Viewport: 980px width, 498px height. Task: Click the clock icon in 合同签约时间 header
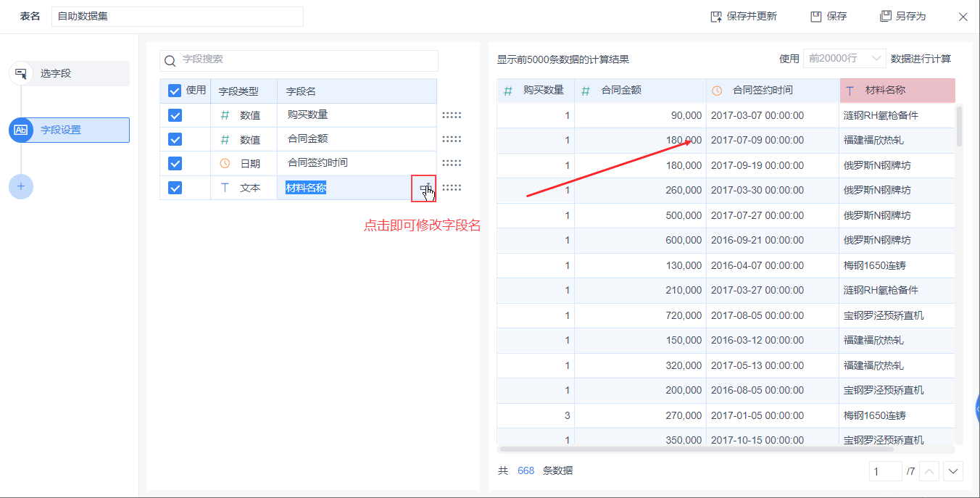717,91
